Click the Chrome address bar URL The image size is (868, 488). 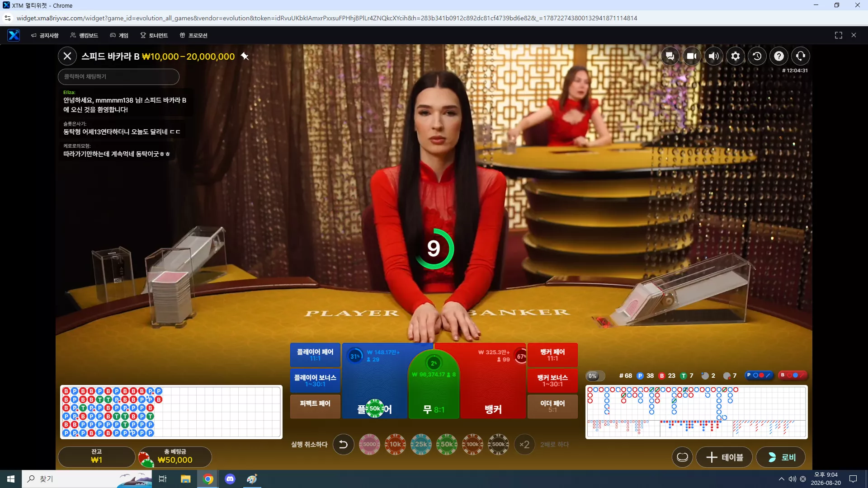click(x=327, y=18)
